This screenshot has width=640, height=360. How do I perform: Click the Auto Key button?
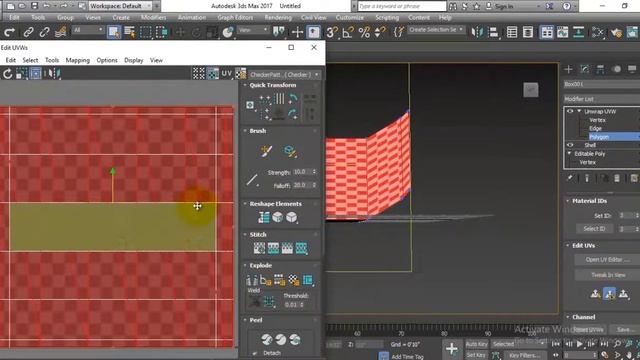[476, 344]
